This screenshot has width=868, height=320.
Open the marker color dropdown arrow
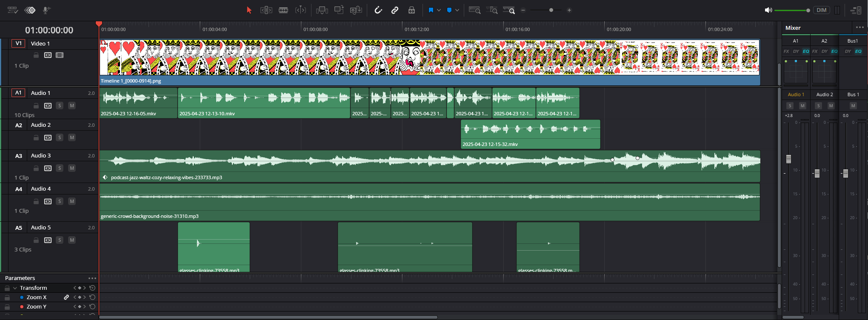(457, 10)
